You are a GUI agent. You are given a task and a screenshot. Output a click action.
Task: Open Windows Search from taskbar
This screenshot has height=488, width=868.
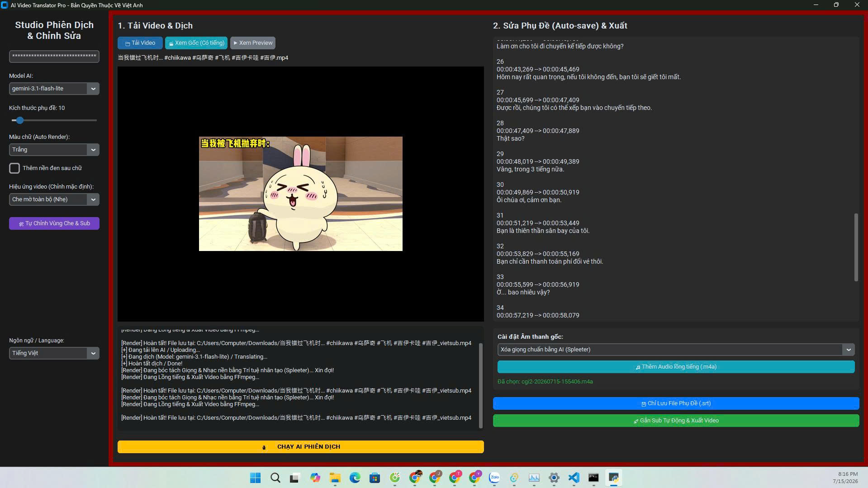point(275,478)
